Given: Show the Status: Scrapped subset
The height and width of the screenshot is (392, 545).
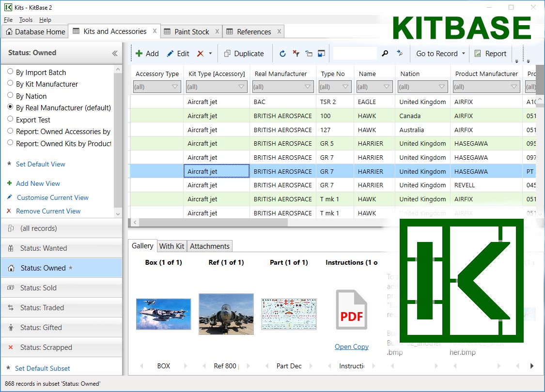Looking at the screenshot, I should click(62, 347).
